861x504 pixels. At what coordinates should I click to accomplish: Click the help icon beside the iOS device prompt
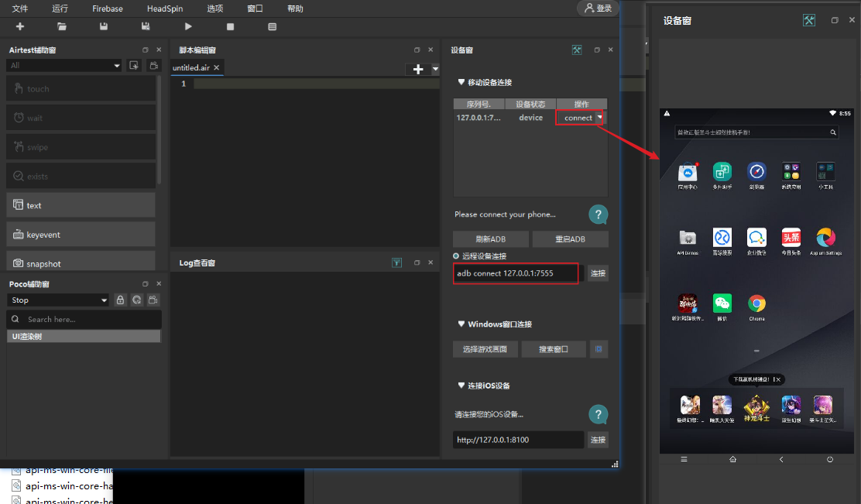(x=598, y=414)
